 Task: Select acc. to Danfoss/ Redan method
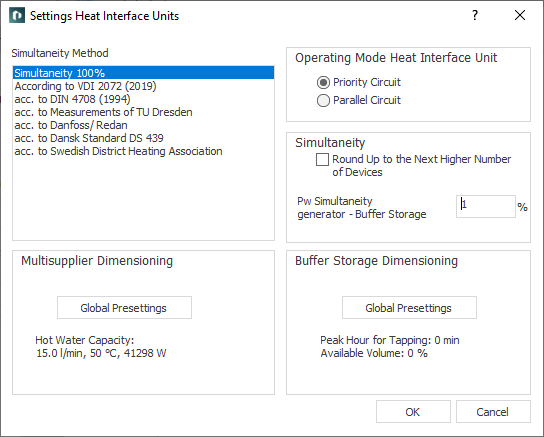tap(144, 125)
